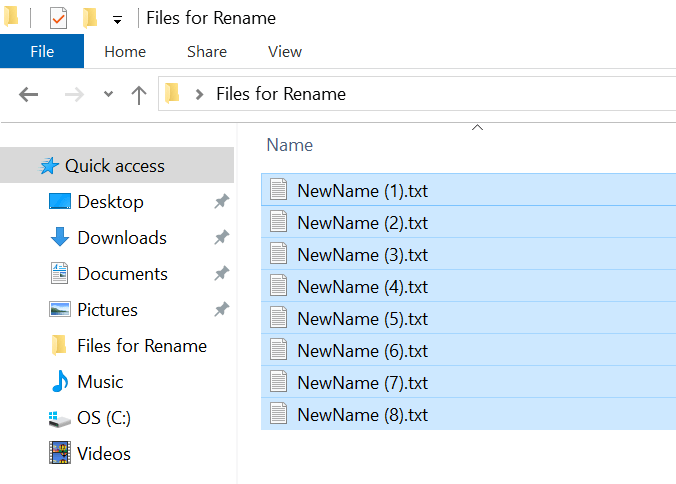Go back using the Back arrow

coord(29,95)
